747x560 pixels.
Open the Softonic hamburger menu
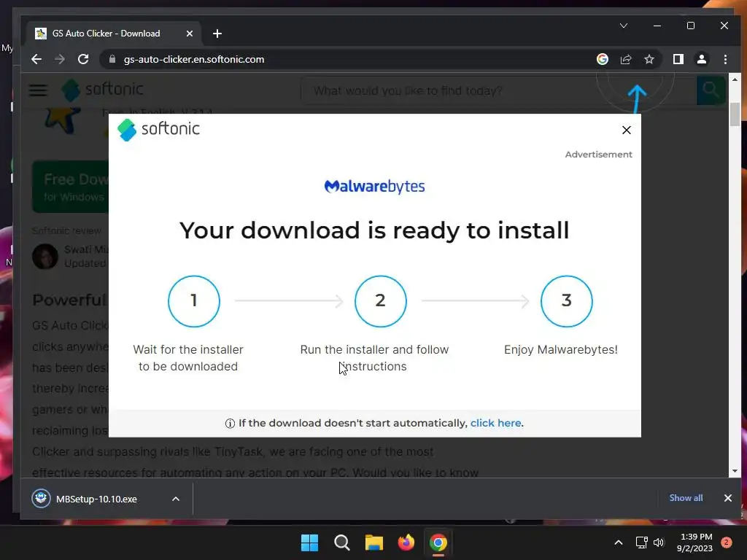point(38,90)
